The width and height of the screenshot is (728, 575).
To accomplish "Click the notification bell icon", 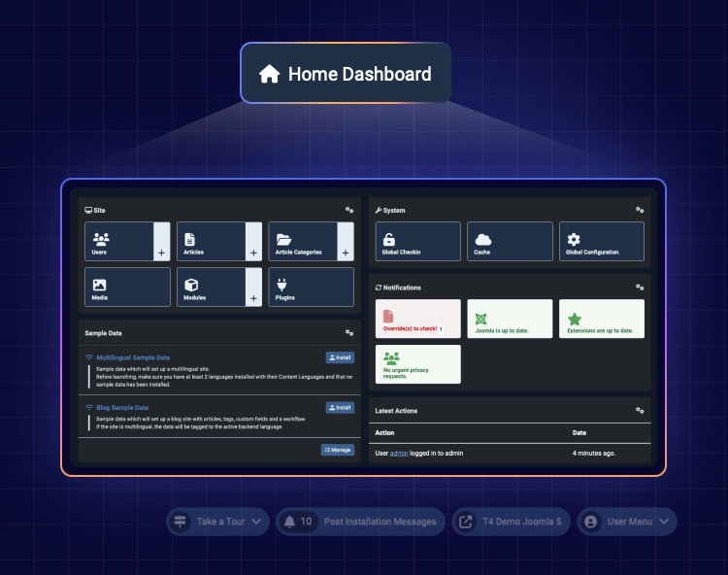I will [289, 522].
